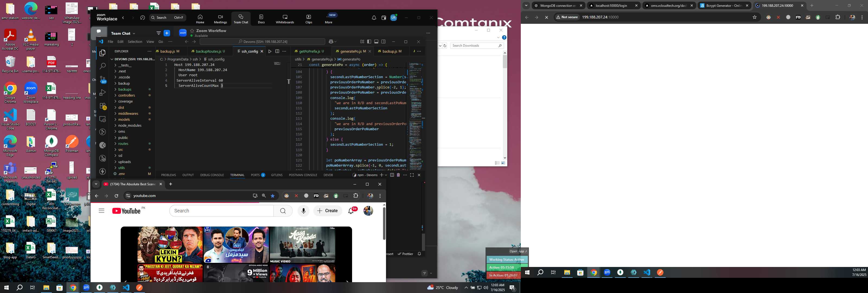The height and width of the screenshot is (293, 868).
Task: Bookmark 199.188.207.24:10000 page with star
Action: click(x=755, y=17)
